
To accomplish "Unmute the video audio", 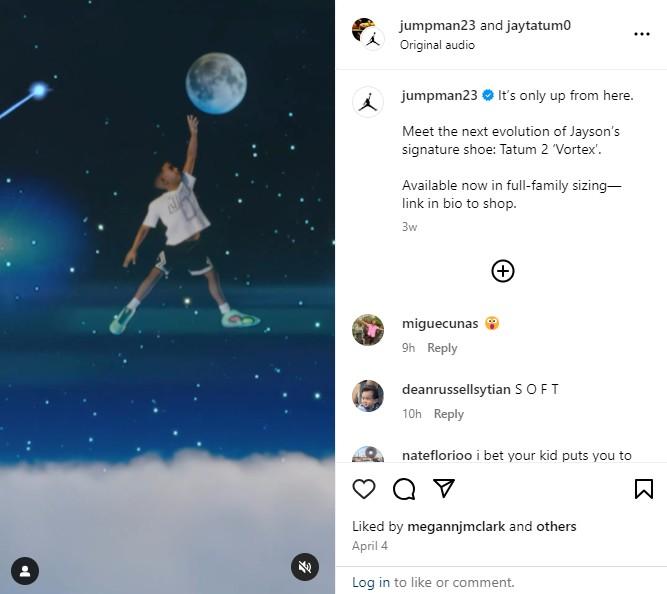I will point(305,567).
